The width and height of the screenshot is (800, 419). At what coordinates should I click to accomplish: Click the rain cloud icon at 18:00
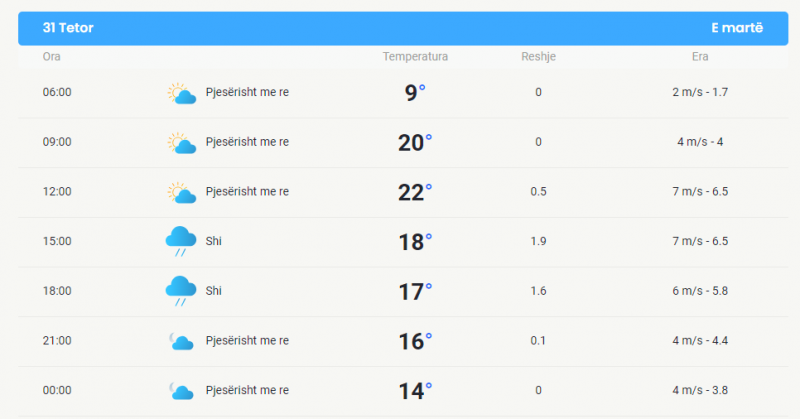pyautogui.click(x=181, y=291)
